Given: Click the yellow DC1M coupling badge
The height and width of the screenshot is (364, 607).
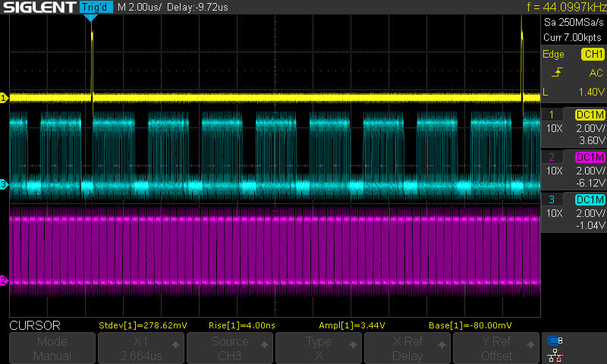Looking at the screenshot, I should (x=590, y=115).
